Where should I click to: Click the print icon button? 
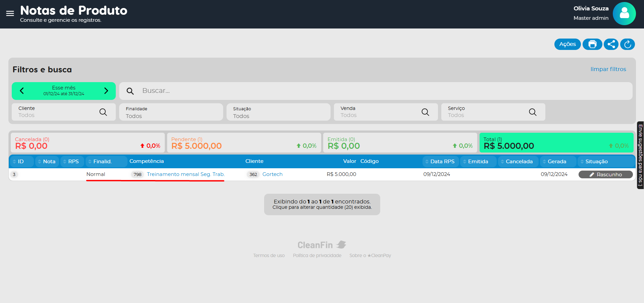592,44
